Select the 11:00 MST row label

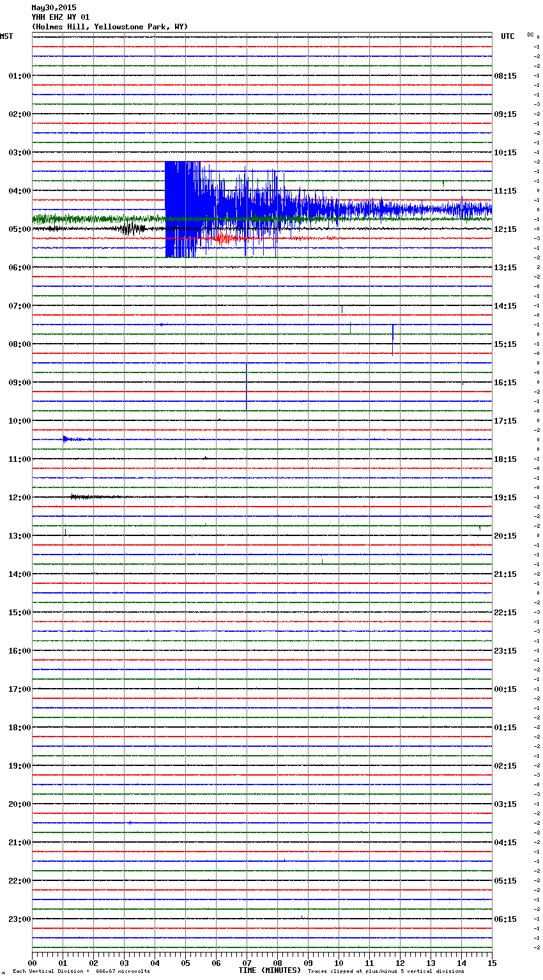pos(20,459)
